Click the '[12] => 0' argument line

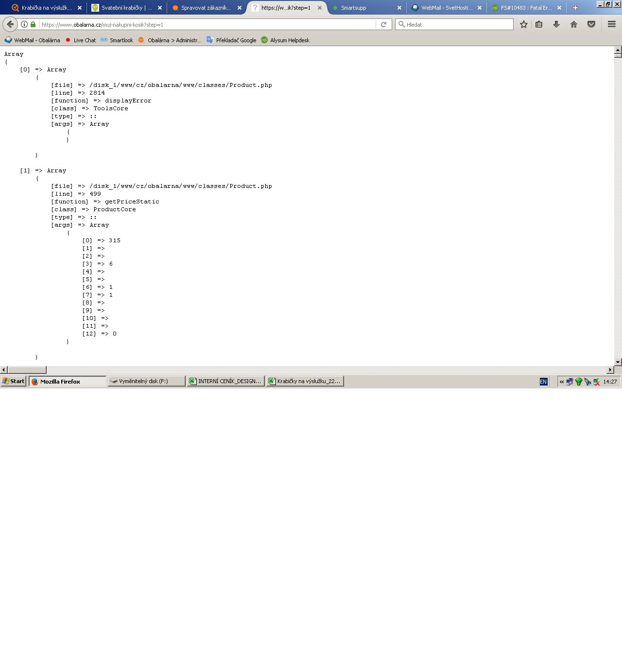click(x=100, y=334)
